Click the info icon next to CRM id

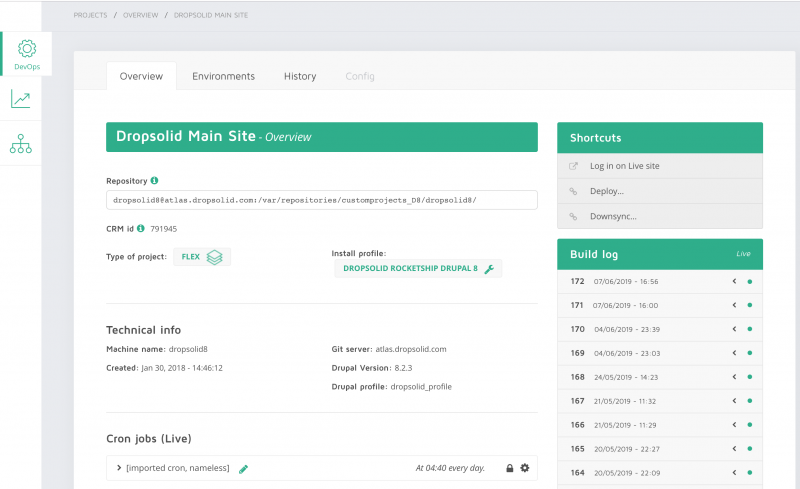point(141,228)
